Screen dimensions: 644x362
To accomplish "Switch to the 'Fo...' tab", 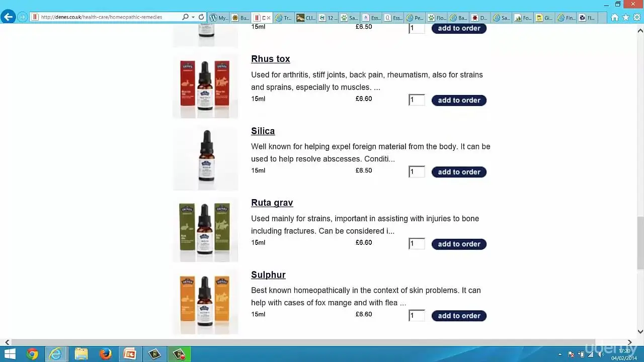I will coord(523,18).
